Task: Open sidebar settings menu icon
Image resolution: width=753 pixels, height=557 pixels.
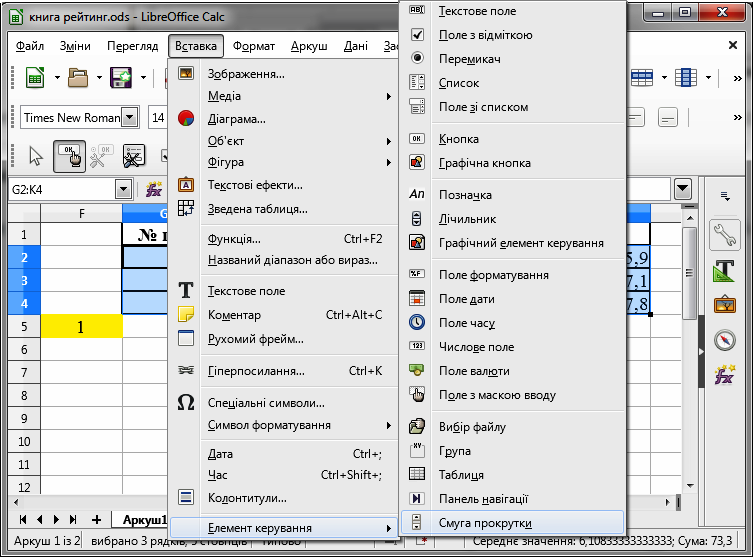Action: pyautogui.click(x=725, y=196)
